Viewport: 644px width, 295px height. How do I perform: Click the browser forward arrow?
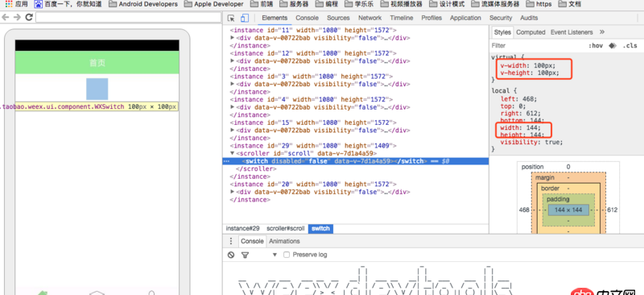(x=17, y=17)
